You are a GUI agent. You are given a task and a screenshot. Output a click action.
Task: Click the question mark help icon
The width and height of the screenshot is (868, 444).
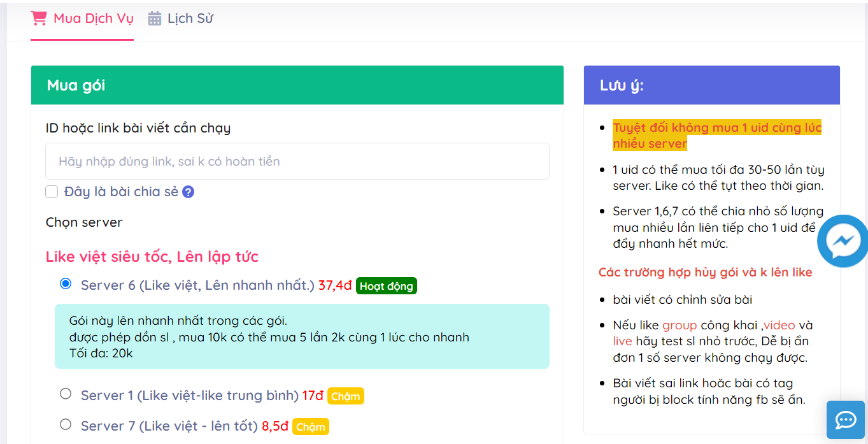pos(188,192)
